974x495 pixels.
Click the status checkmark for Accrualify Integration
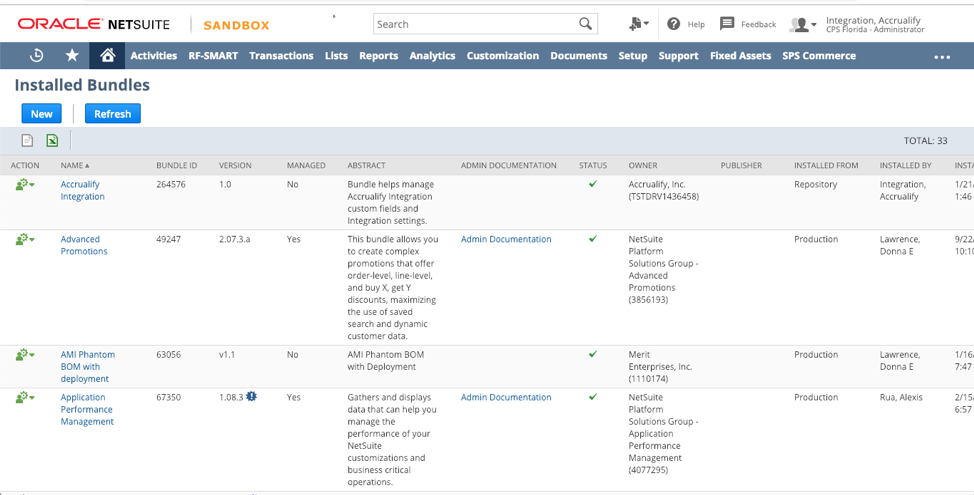pos(593,184)
